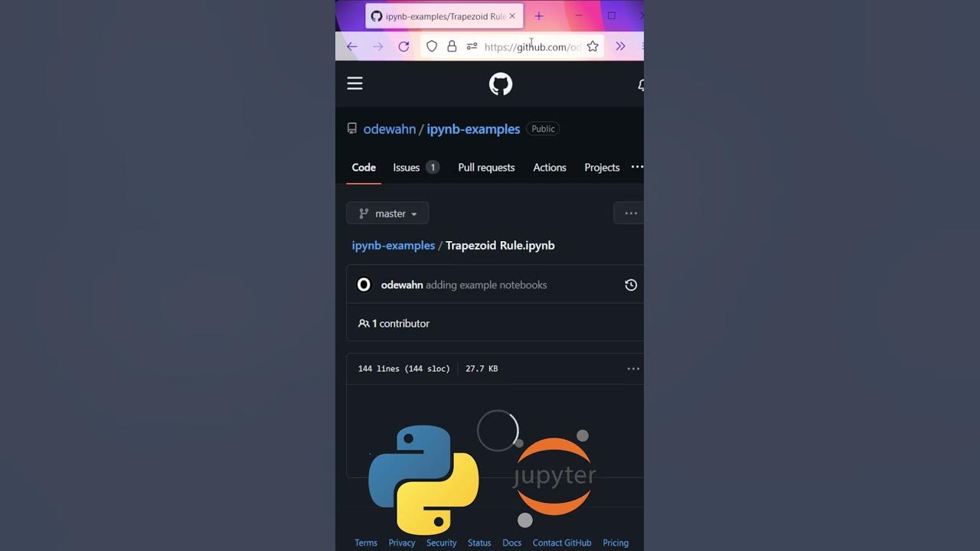Show the site padlock security information

(x=452, y=47)
